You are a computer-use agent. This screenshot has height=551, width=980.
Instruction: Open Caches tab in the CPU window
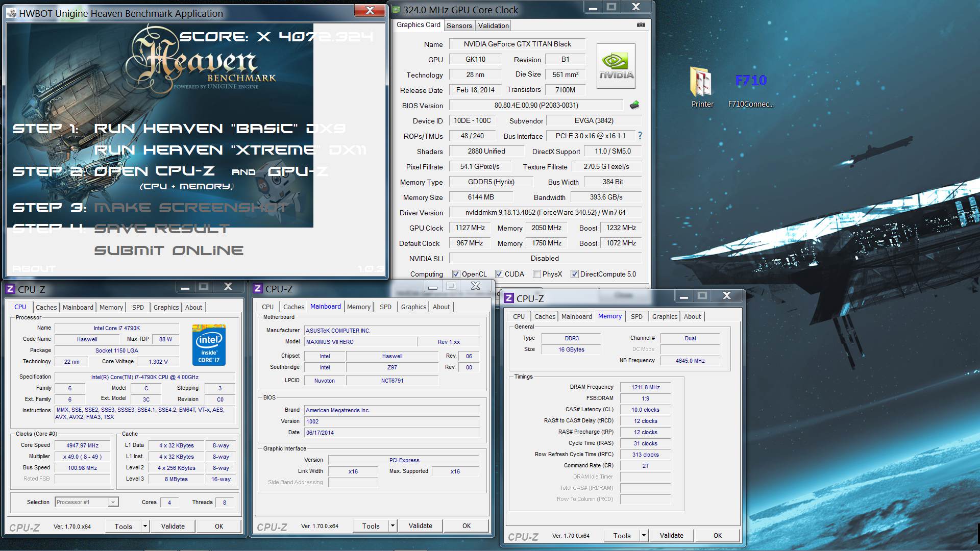[46, 307]
